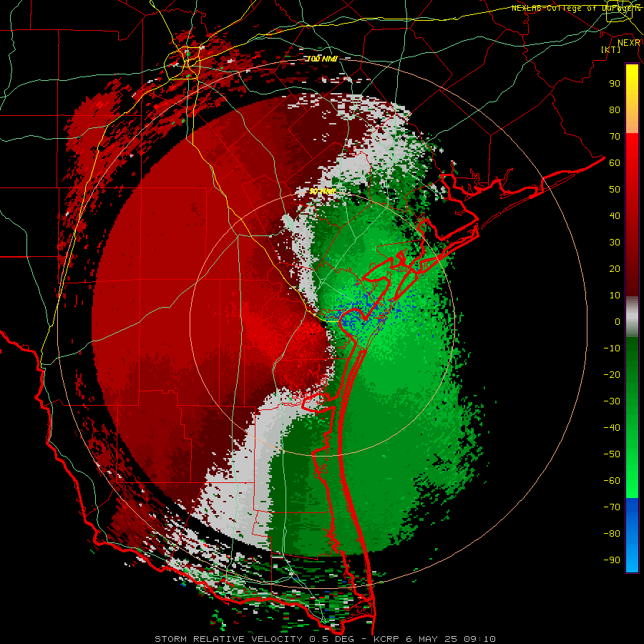644x644 pixels.
Task: Pick the dark green segment near -10 KT
Action: (632, 349)
